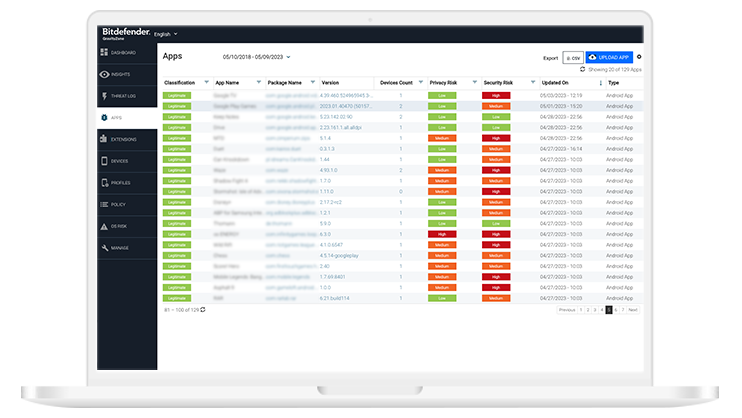Open the Dashboard section in sidebar
Viewport: 742px width, 418px height.
[123, 52]
